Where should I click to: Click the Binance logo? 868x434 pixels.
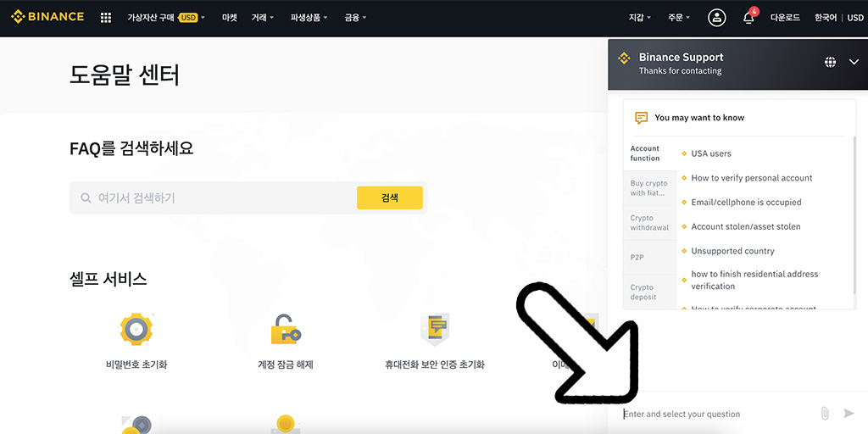click(x=47, y=17)
